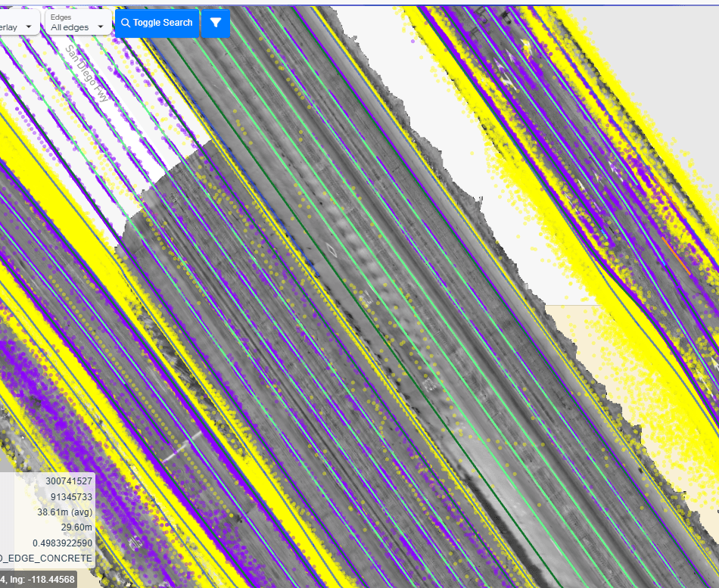The image size is (719, 588).
Task: Click the San Diego Fwy map label
Action: pos(88,73)
